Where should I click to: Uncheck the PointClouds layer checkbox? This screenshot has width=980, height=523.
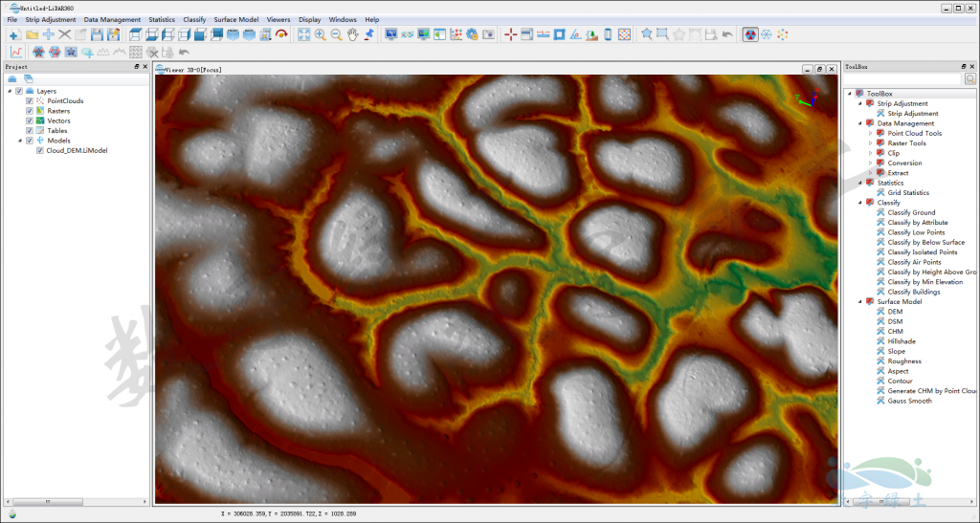click(x=30, y=100)
